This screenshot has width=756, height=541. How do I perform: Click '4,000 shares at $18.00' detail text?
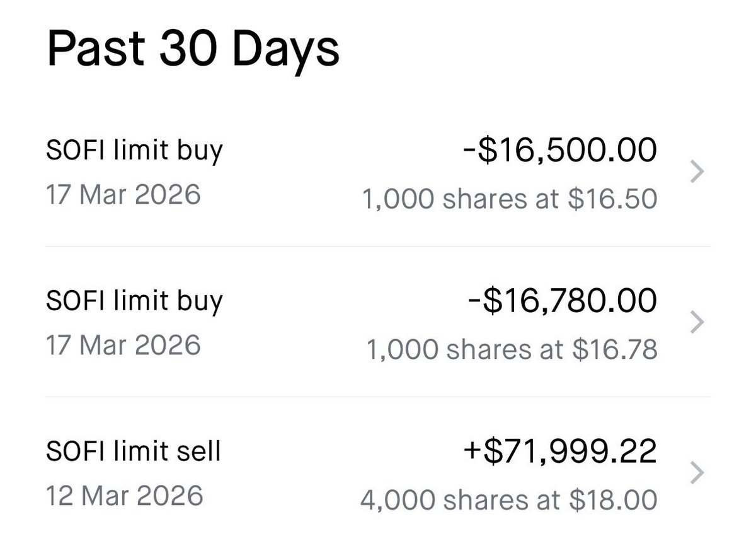509,500
